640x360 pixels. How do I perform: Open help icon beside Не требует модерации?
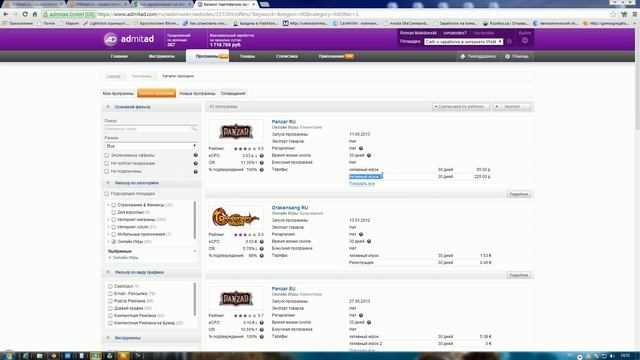coord(196,163)
